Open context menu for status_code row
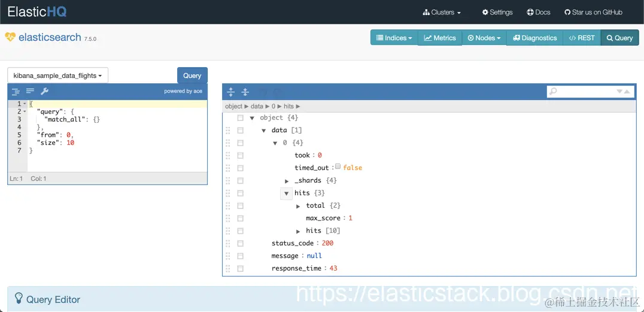This screenshot has width=644, height=312. [240, 243]
